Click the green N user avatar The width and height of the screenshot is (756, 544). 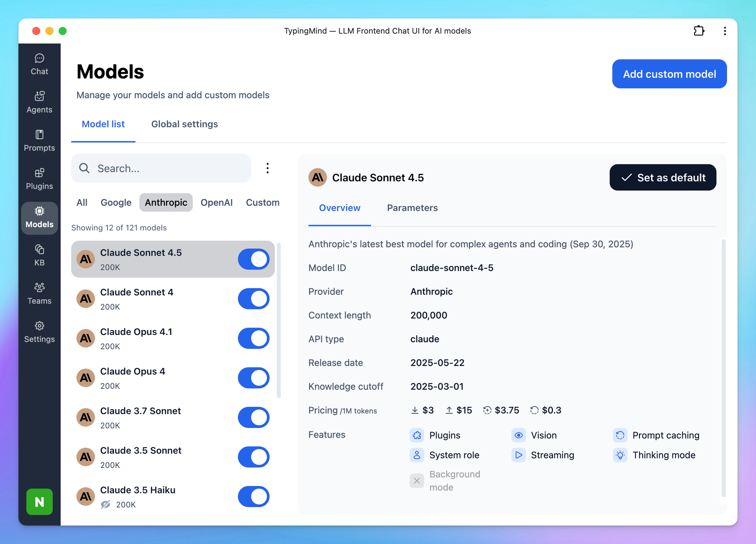[x=39, y=502]
